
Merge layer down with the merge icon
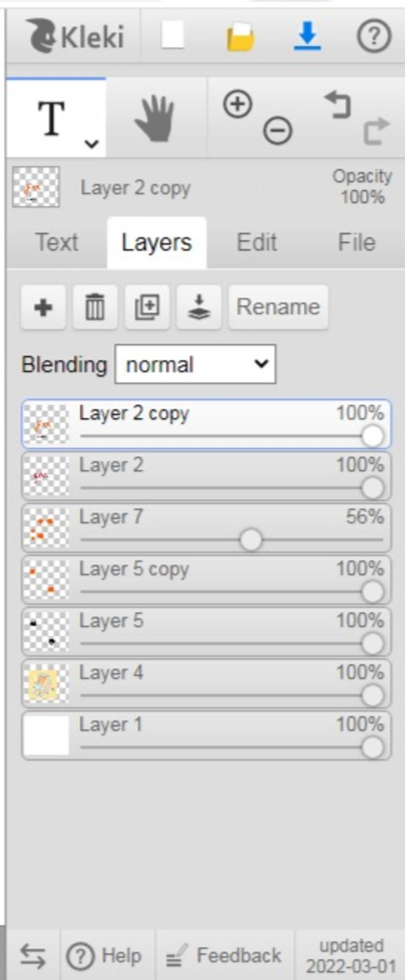[x=199, y=307]
